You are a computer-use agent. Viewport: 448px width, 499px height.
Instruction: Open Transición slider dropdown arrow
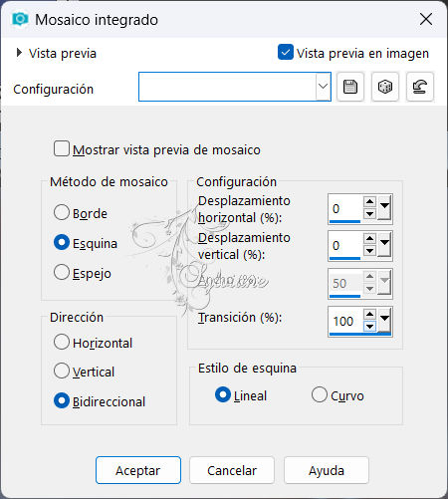pos(384,321)
